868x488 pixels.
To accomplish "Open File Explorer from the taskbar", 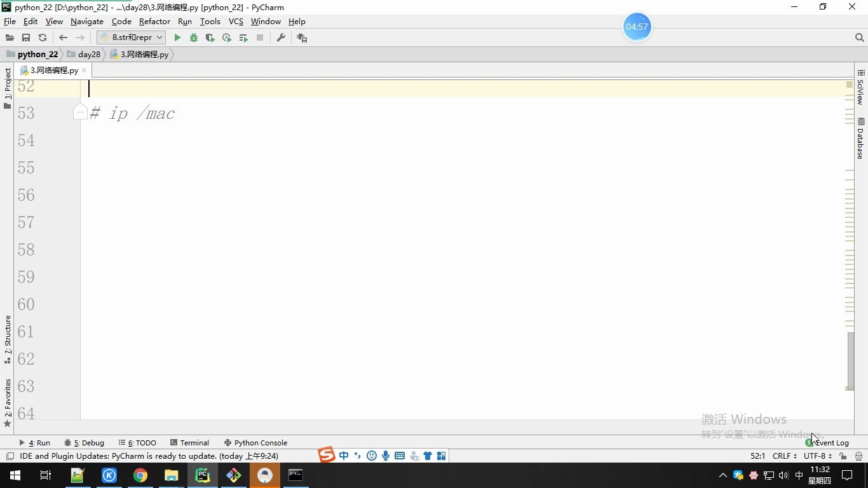I will point(172,475).
